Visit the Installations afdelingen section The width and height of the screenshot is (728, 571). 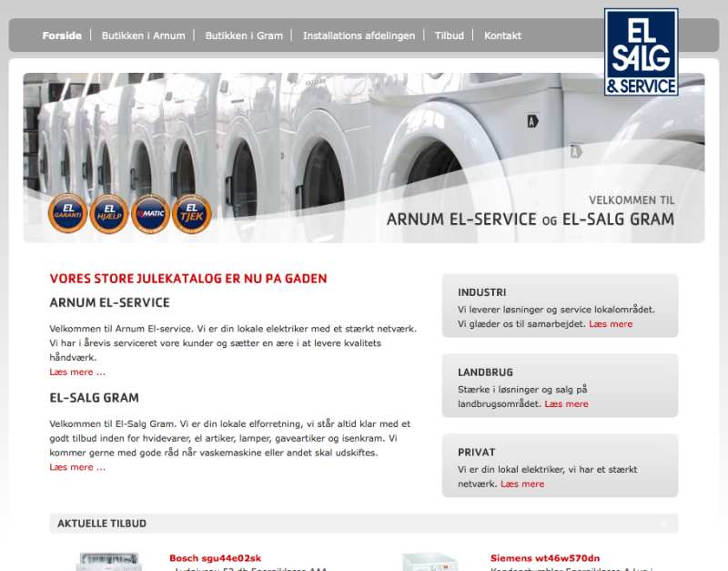click(x=359, y=36)
